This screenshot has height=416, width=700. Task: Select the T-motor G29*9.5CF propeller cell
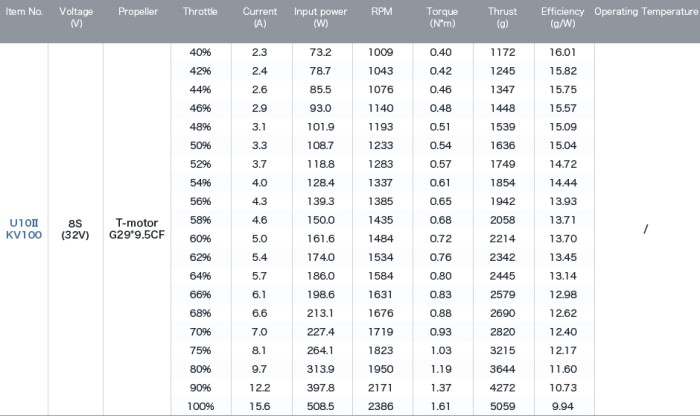coord(137,229)
